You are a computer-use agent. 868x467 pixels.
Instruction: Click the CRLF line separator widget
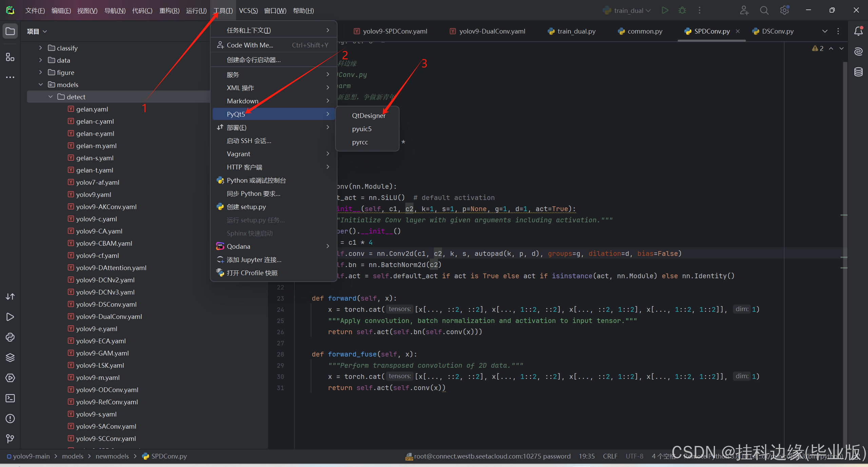(x=610, y=456)
